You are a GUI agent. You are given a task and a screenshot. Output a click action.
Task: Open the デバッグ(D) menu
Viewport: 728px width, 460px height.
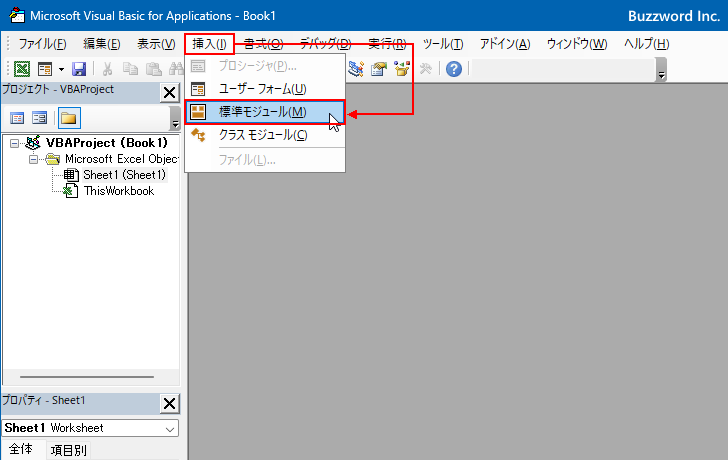[325, 44]
